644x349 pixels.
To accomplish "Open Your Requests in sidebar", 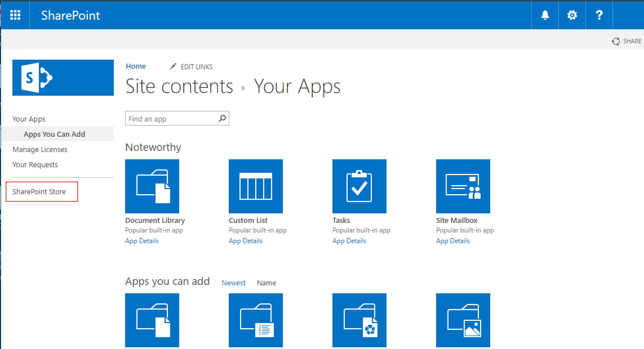I will 35,165.
